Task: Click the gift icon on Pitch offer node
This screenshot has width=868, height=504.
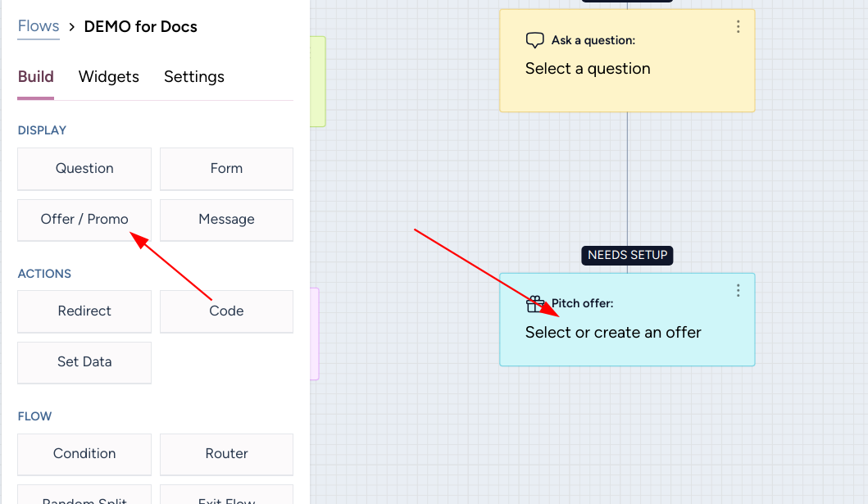Action: click(x=534, y=304)
